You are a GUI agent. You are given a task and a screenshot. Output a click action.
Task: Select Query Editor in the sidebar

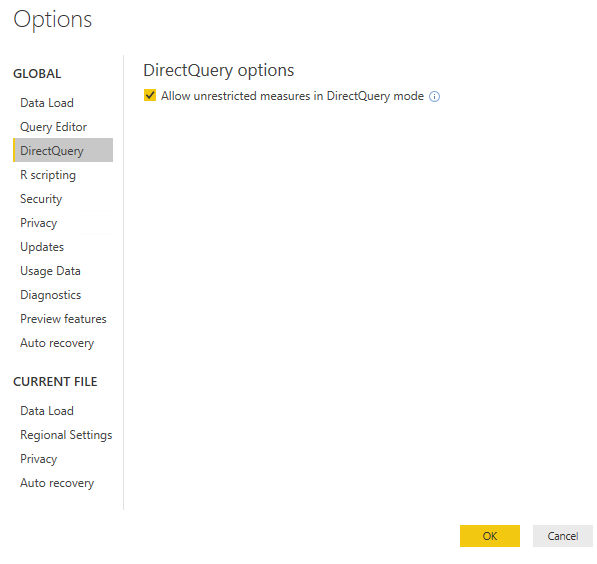53,127
